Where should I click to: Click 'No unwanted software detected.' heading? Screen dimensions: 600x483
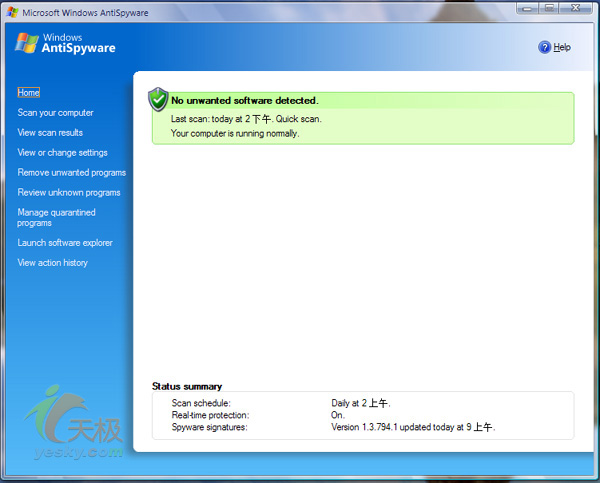click(x=245, y=101)
